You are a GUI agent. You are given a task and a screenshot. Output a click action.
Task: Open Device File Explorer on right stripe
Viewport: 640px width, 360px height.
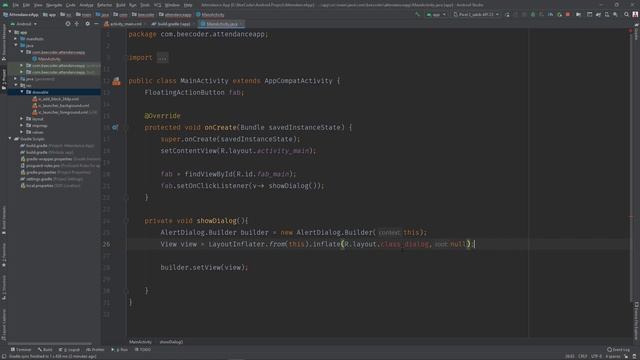pyautogui.click(x=636, y=321)
